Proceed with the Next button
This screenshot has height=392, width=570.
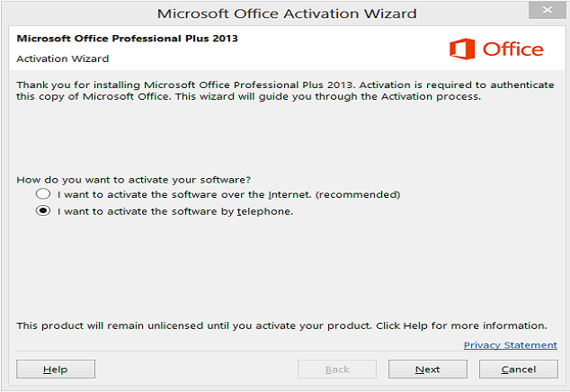point(428,370)
